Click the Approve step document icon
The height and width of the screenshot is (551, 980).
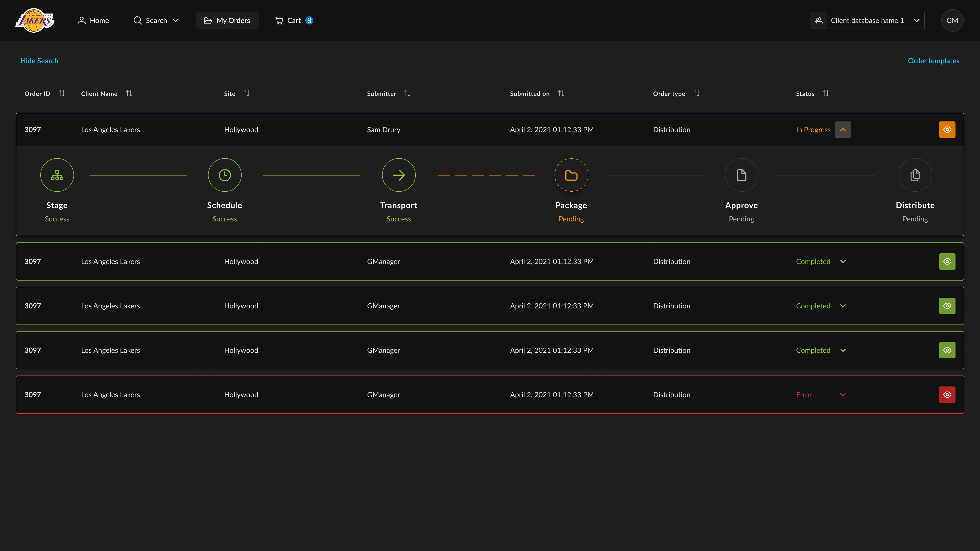click(x=741, y=175)
